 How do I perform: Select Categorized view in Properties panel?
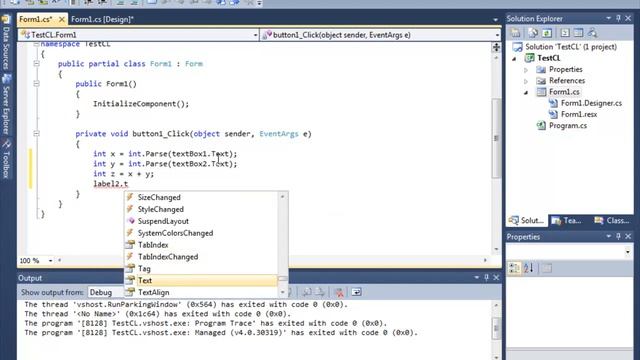pos(514,268)
